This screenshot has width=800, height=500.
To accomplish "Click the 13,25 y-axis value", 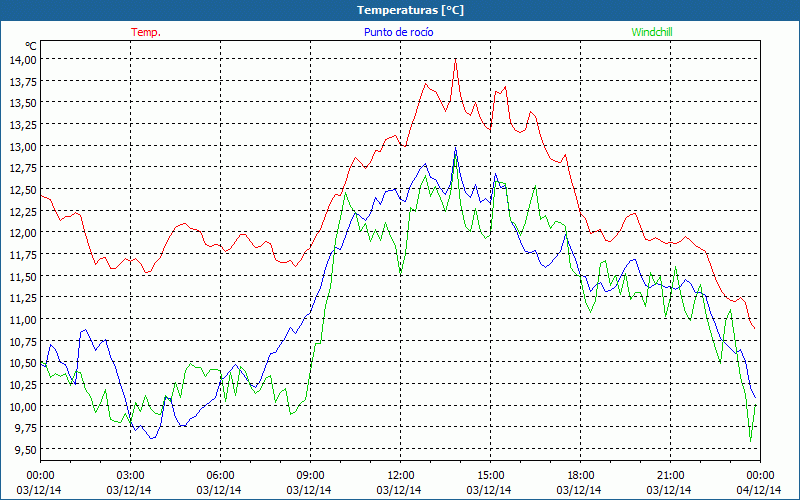I will point(23,124).
